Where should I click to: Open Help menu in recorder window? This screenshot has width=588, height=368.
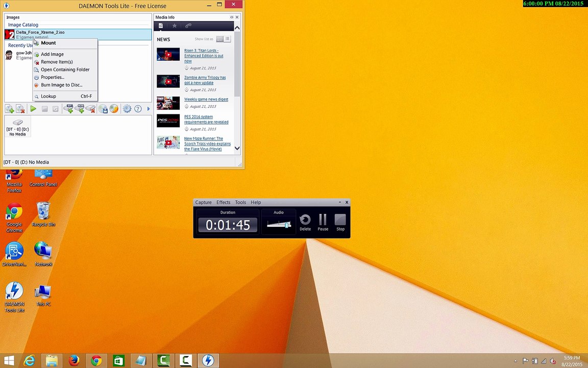pos(256,202)
